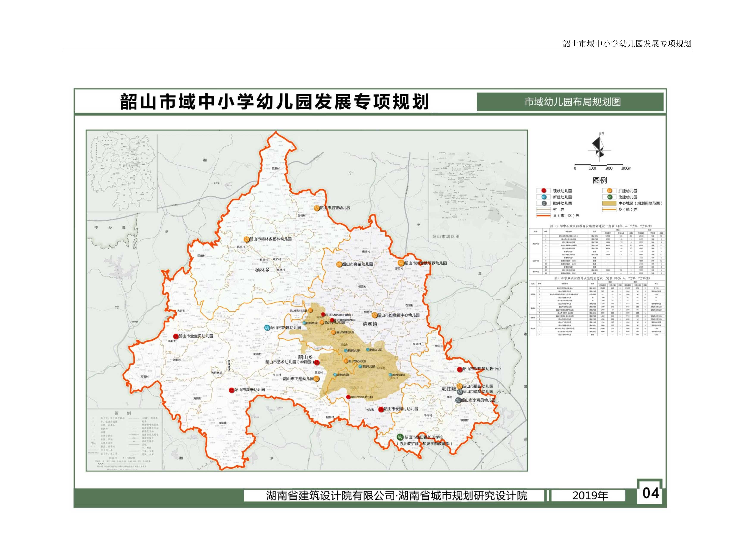Click the 中心城区 tan legend swatch
This screenshot has height=535, width=756.
[609, 203]
